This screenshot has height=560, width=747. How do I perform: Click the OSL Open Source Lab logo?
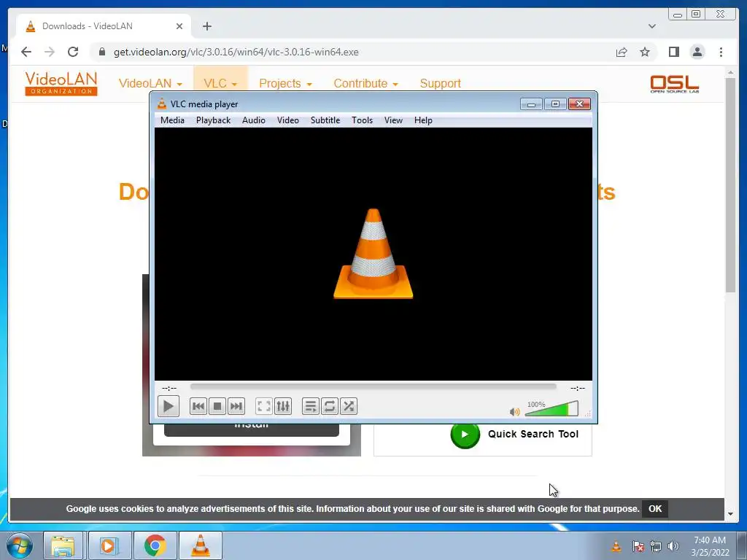[x=675, y=84]
